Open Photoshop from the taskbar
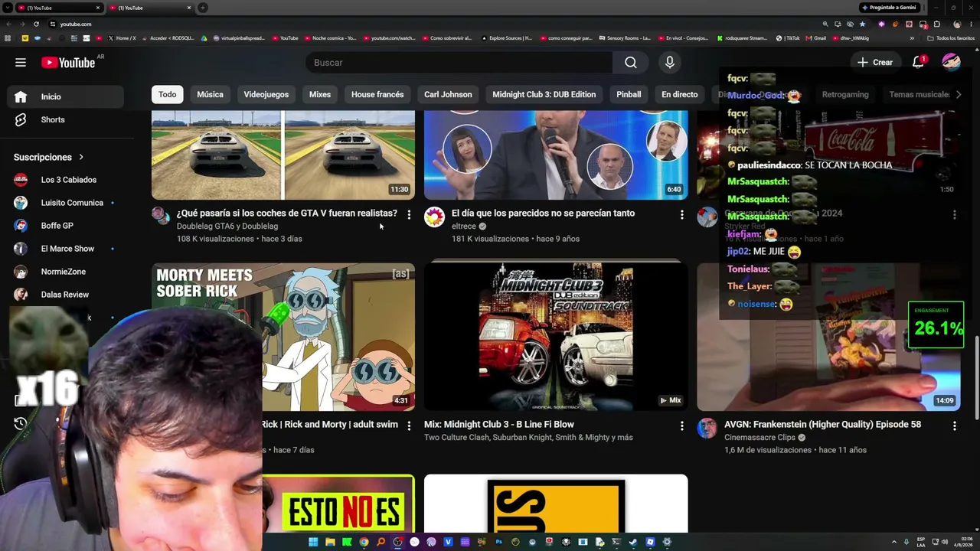This screenshot has width=980, height=551. [498, 542]
